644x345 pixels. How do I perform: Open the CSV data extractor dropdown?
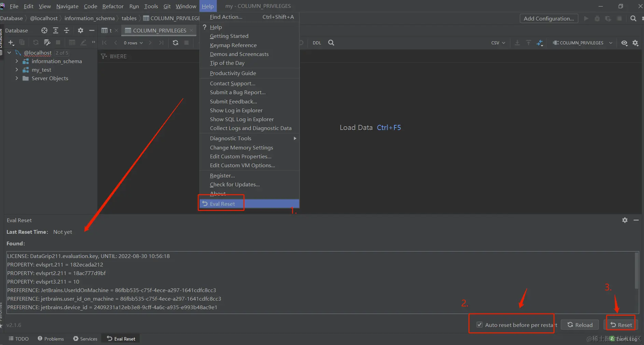(498, 43)
